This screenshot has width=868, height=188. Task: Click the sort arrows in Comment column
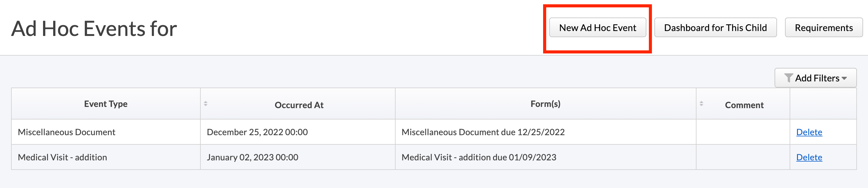click(x=701, y=104)
